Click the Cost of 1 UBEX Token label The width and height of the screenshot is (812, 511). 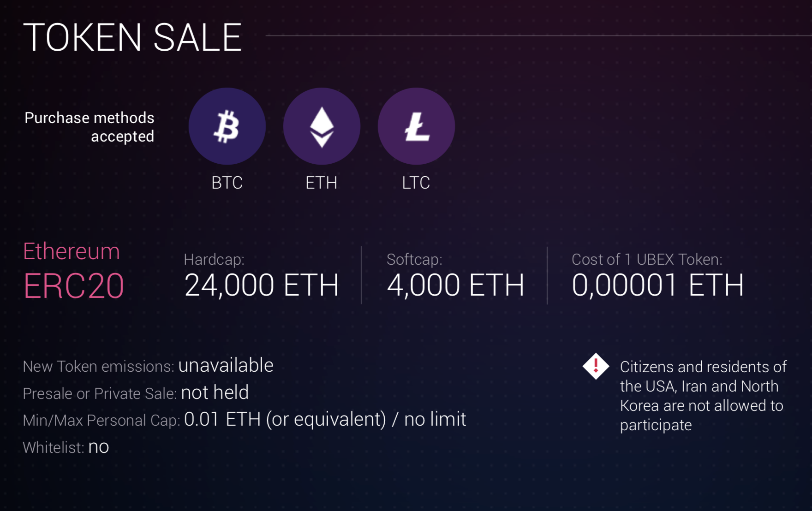pyautogui.click(x=647, y=259)
